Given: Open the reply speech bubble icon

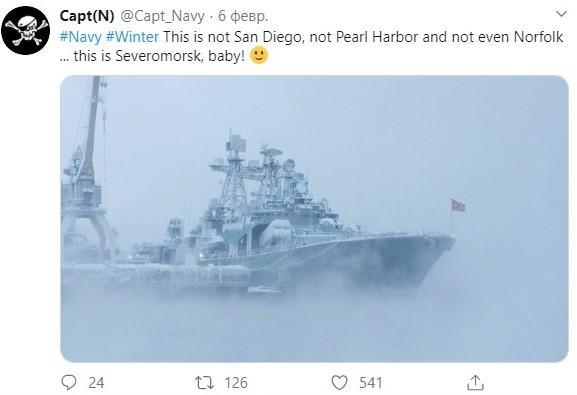Looking at the screenshot, I should [68, 382].
